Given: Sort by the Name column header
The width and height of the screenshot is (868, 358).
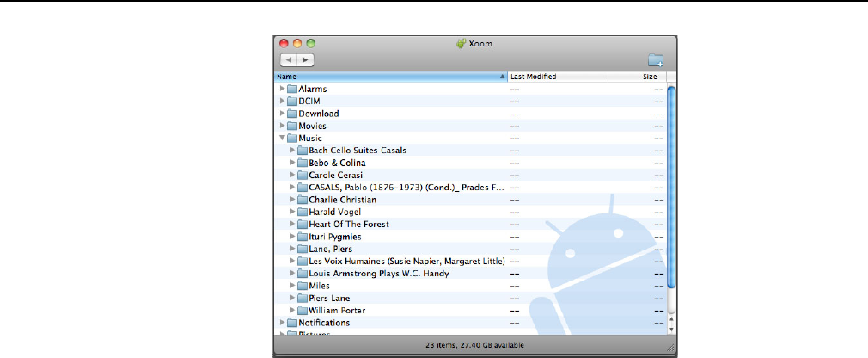Looking at the screenshot, I should coord(391,77).
